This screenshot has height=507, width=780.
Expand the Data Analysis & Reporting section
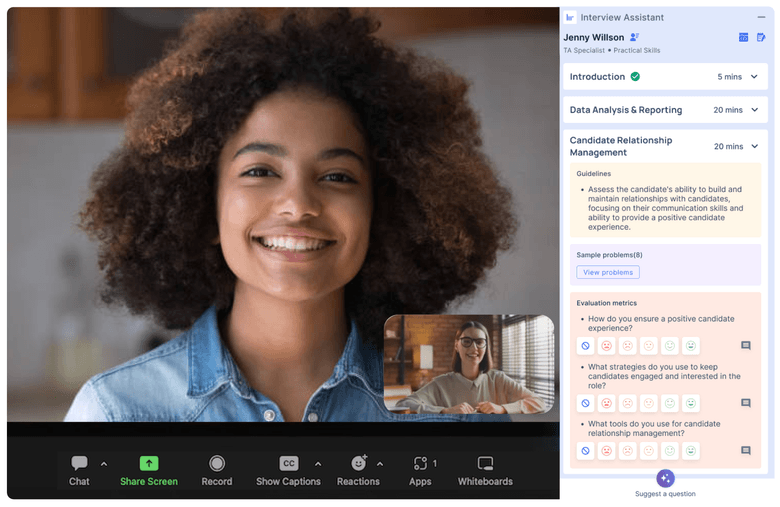click(754, 110)
